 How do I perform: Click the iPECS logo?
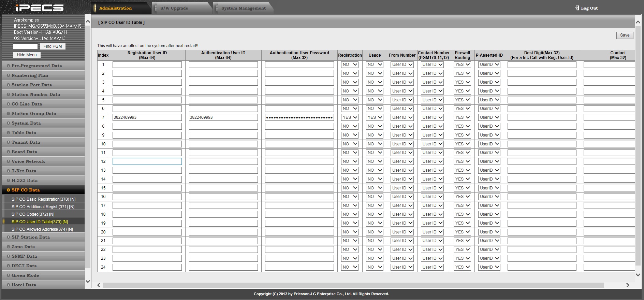coord(40,8)
